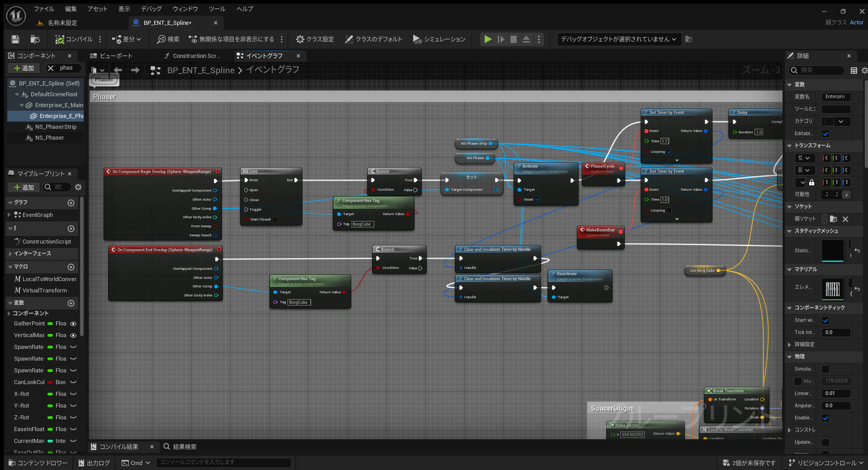Click the 検索 (Find) toolbar icon

point(167,39)
